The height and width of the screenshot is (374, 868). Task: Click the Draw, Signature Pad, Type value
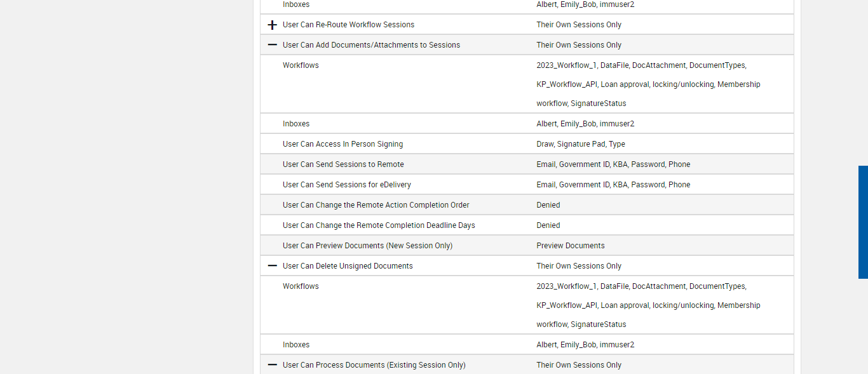(x=581, y=144)
